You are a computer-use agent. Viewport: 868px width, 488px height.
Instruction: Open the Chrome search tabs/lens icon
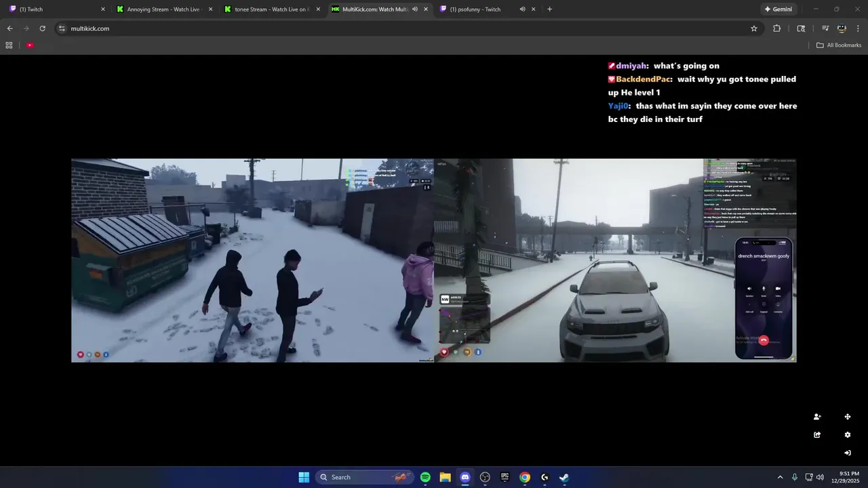[801, 28]
